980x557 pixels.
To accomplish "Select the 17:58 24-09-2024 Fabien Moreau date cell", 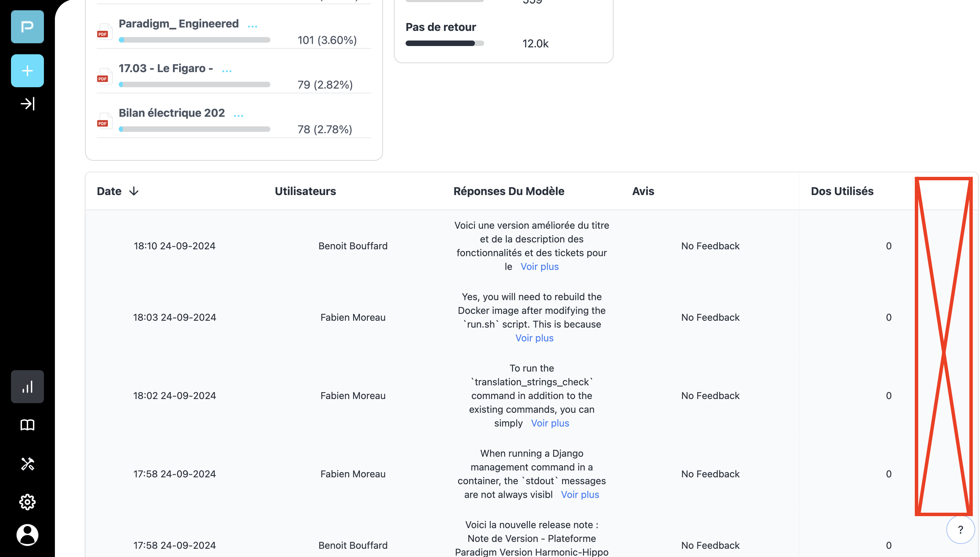I will pos(174,474).
